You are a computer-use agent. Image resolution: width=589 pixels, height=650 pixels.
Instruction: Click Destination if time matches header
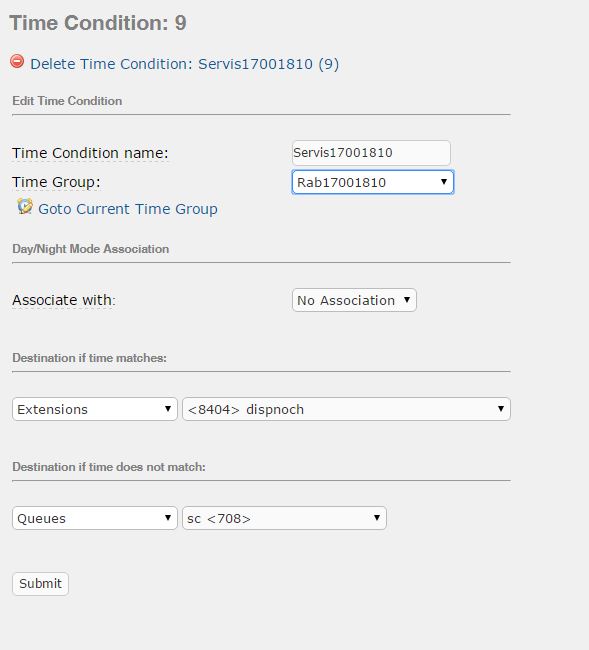tap(90, 358)
